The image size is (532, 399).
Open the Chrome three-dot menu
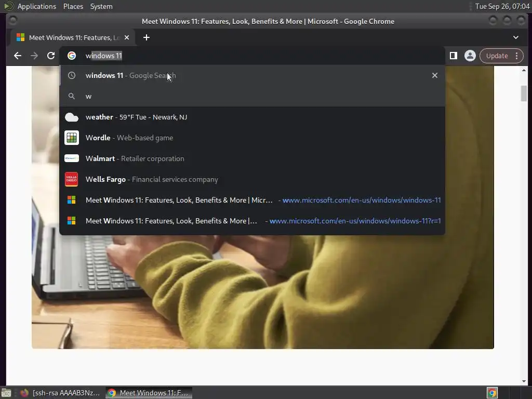[x=517, y=56]
